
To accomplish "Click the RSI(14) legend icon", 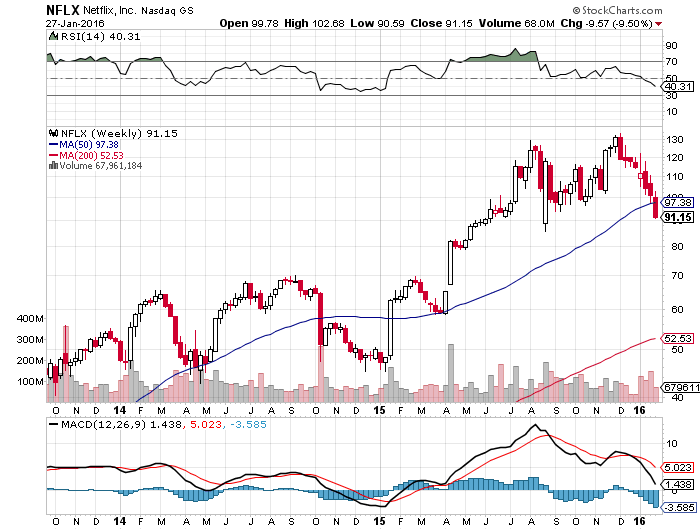I will coord(53,36).
